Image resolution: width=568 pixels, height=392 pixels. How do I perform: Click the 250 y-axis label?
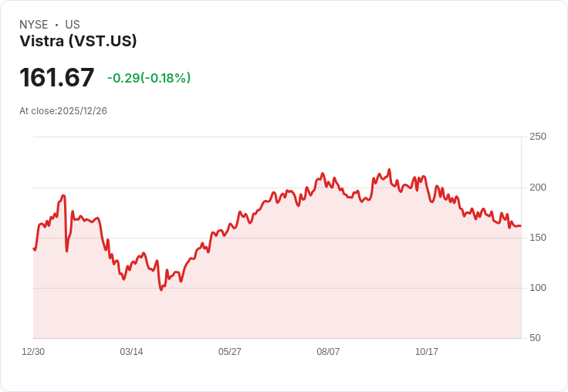tap(538, 137)
